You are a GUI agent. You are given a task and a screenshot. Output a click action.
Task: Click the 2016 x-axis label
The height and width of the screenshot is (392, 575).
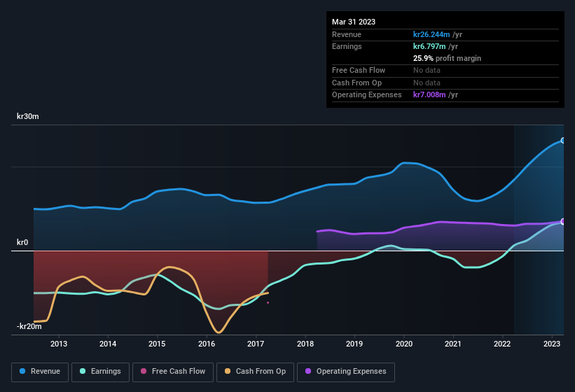(207, 344)
